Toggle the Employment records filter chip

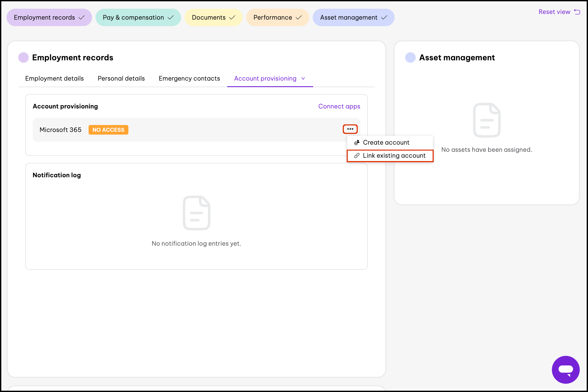coord(49,17)
